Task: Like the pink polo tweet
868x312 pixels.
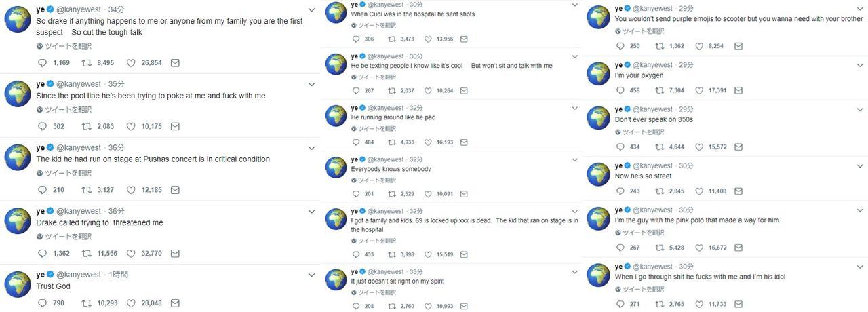Action: coord(699,248)
